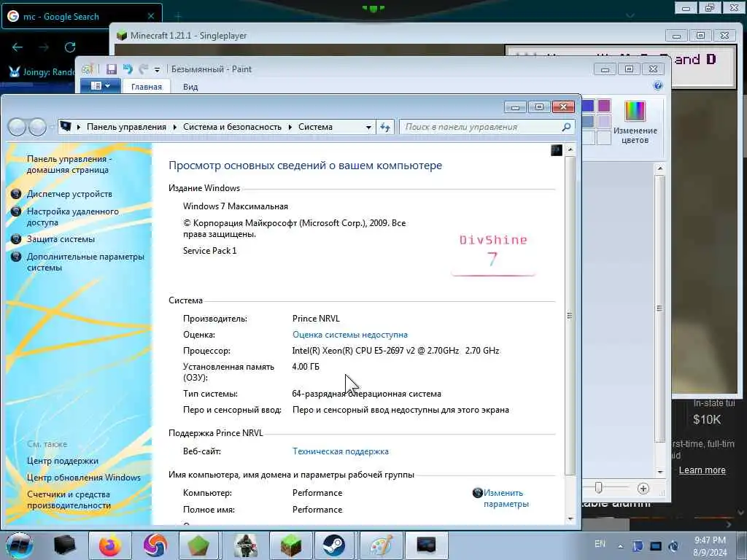Open the Sniper game taskbar icon
This screenshot has width=747, height=560.
pyautogui.click(x=245, y=545)
